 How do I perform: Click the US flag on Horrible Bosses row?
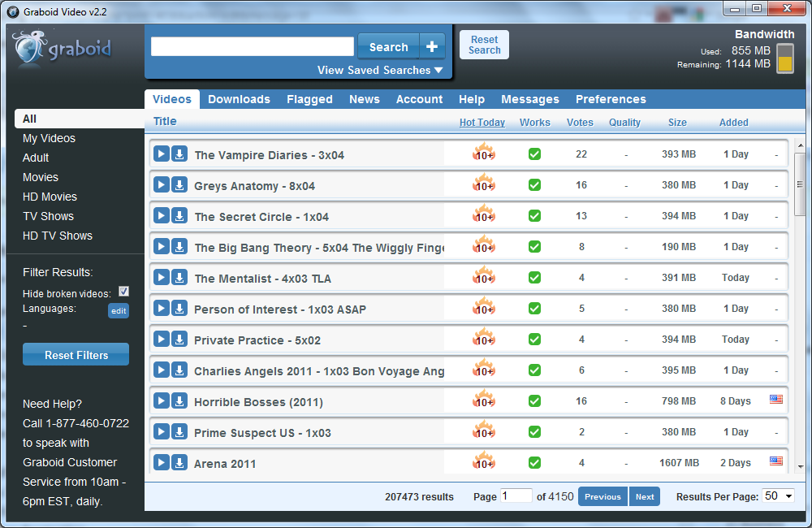pos(775,400)
